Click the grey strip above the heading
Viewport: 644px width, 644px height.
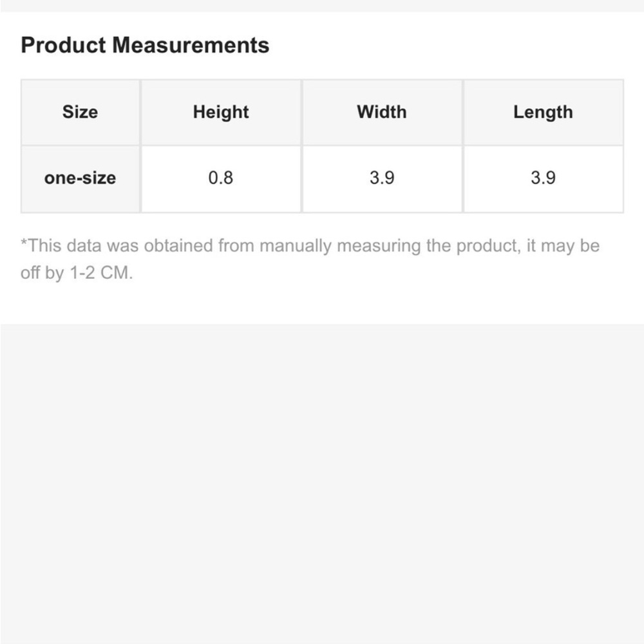[x=322, y=6]
